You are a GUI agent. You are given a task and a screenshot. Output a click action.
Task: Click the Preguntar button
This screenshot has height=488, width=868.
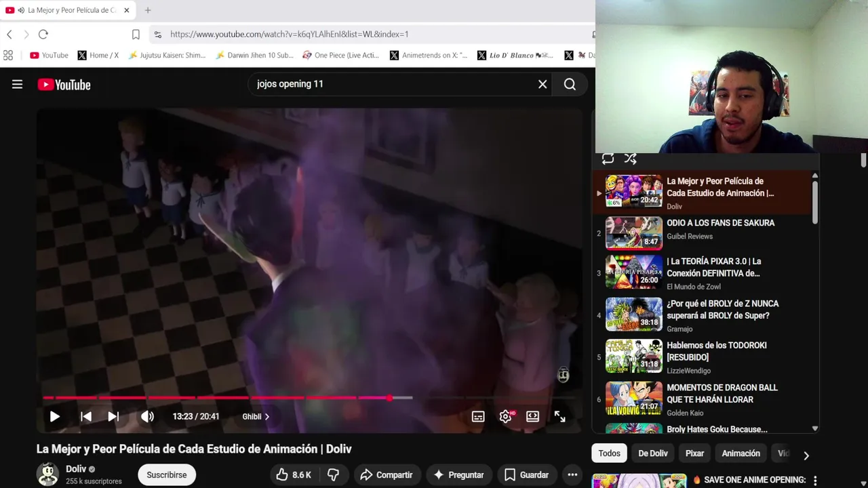point(458,475)
